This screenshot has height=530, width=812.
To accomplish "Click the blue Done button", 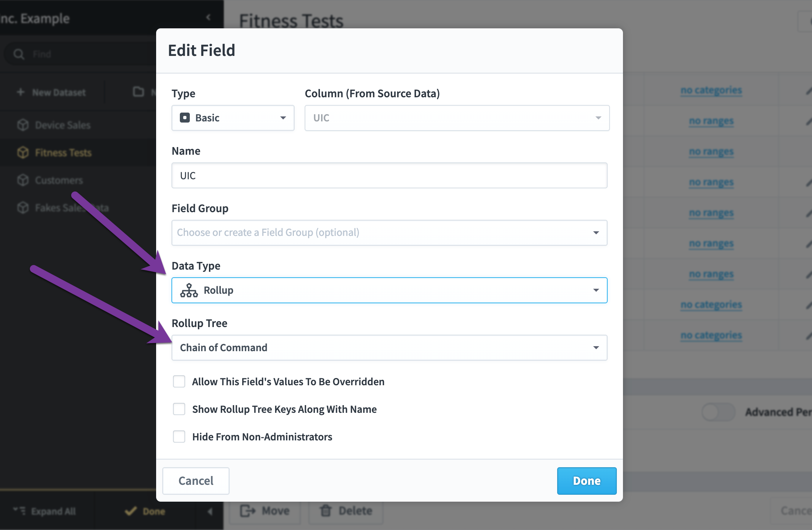I will 587,481.
